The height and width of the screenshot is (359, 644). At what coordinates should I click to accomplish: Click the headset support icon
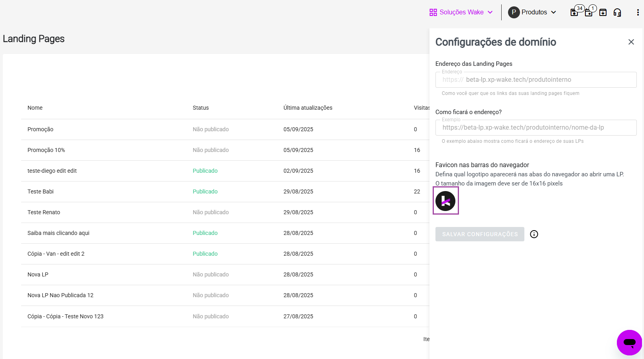pos(617,12)
